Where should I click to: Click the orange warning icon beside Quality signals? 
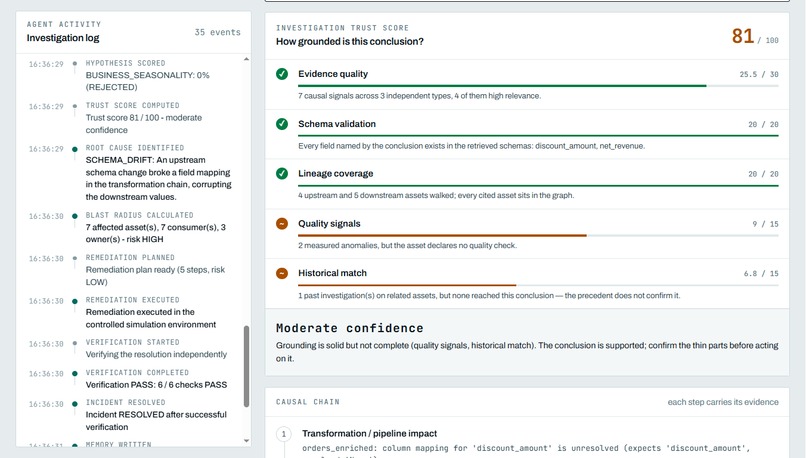pos(282,224)
